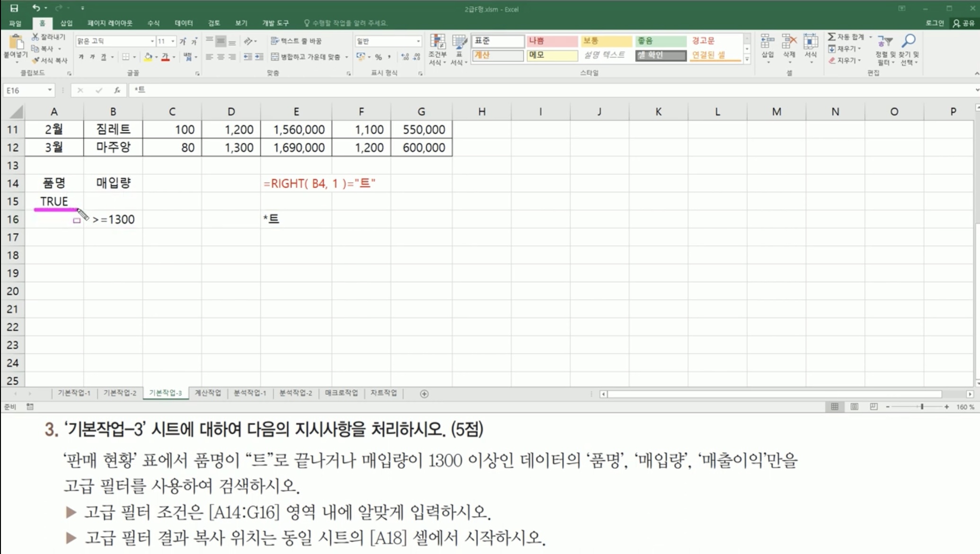The image size is (980, 554).
Task: Open the Data (데이터) ribbon tab
Action: [x=184, y=23]
